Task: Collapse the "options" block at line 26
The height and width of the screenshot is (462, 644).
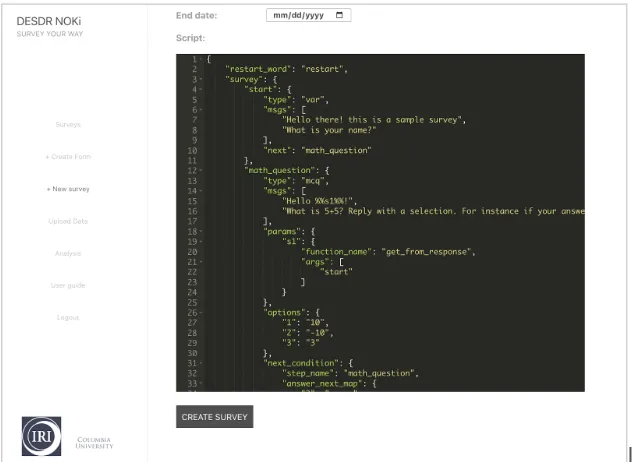Action: pos(200,313)
